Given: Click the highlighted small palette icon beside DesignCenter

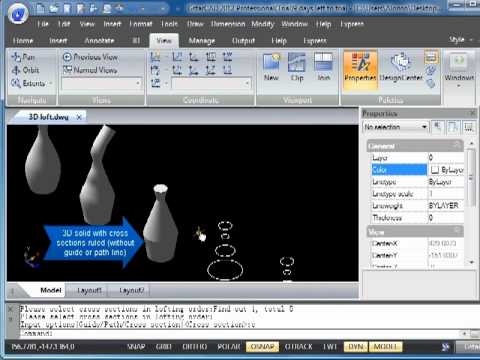Looking at the screenshot, I should (x=431, y=57).
